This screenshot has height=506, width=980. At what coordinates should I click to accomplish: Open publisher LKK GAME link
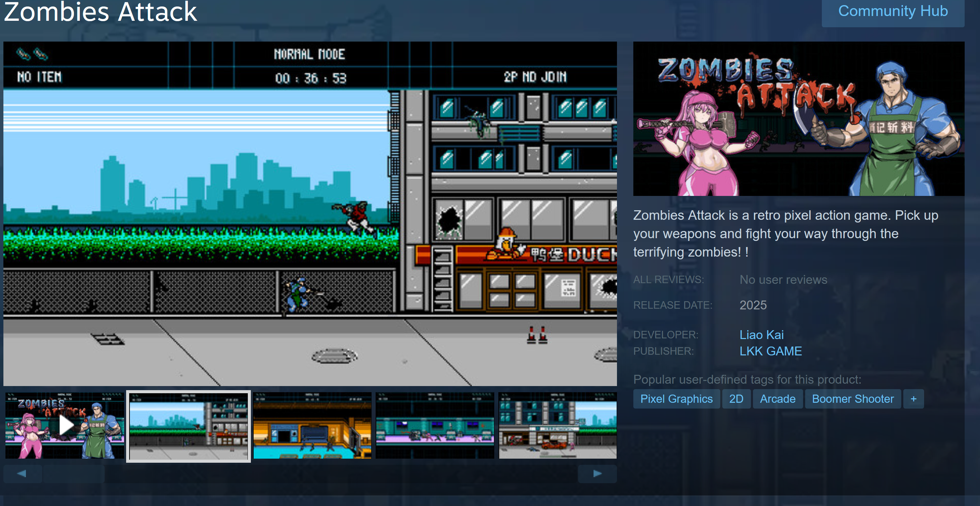point(770,351)
